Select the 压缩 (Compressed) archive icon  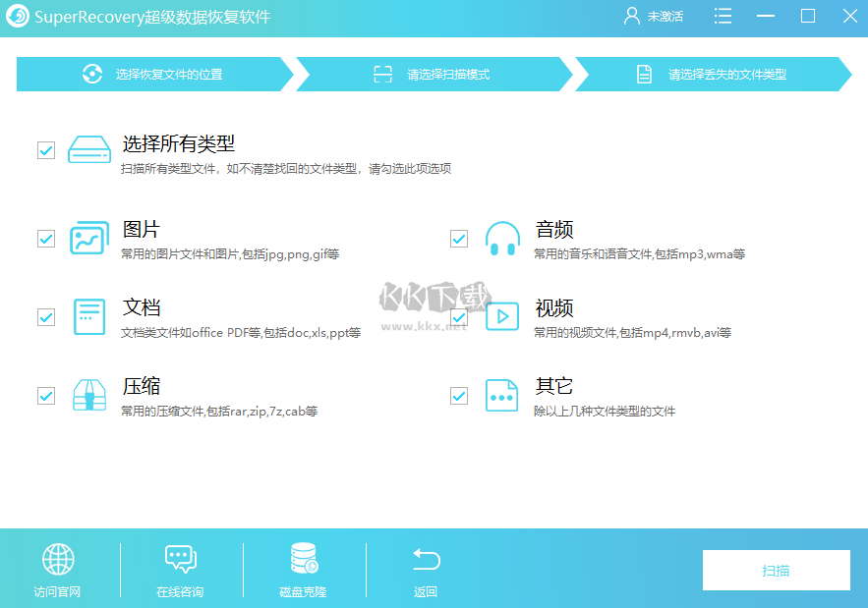click(88, 395)
